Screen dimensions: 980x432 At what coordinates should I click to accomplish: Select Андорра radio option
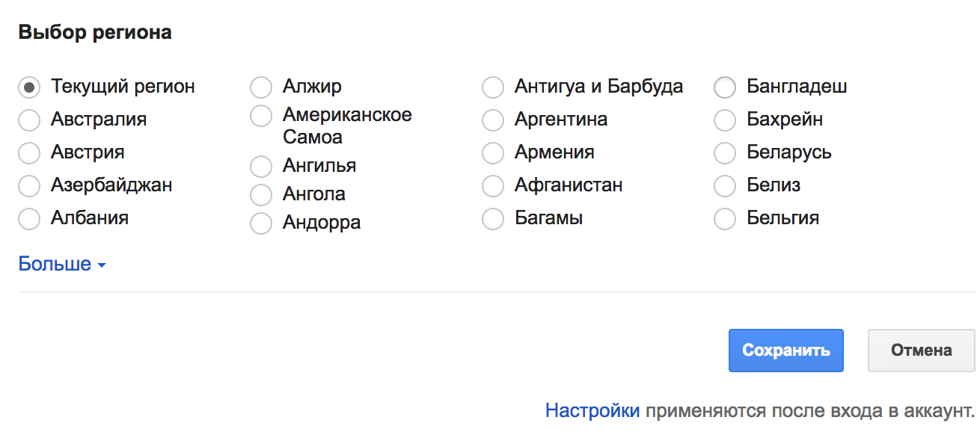pyautogui.click(x=261, y=223)
